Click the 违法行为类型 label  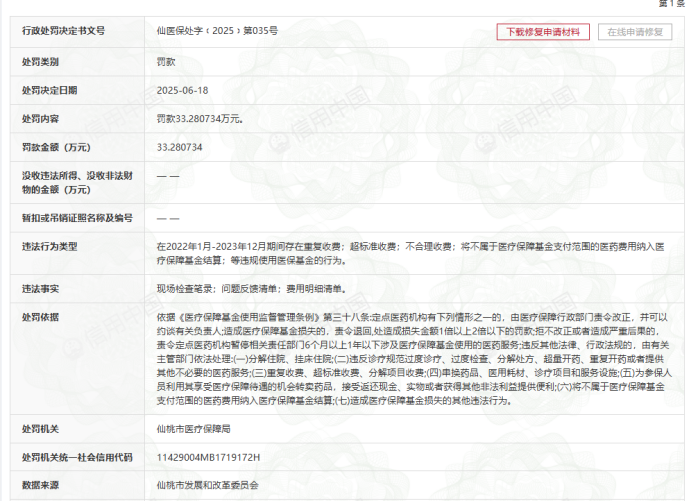[50, 246]
